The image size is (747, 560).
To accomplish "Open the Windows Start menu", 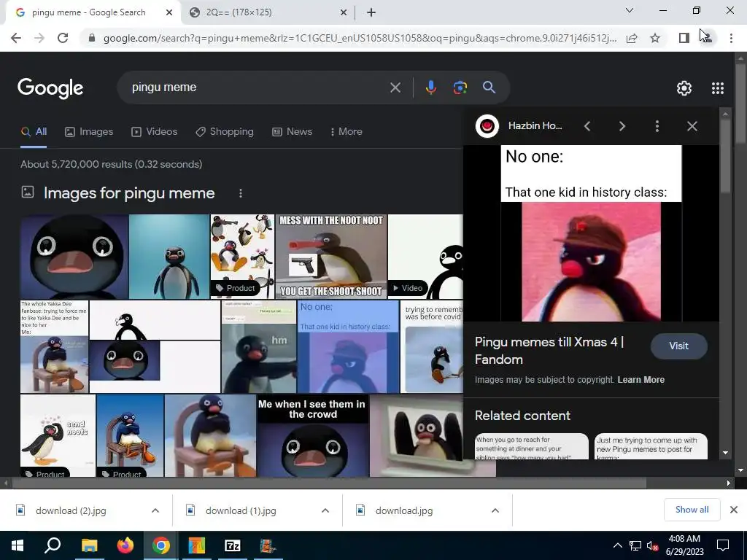I will [18, 545].
